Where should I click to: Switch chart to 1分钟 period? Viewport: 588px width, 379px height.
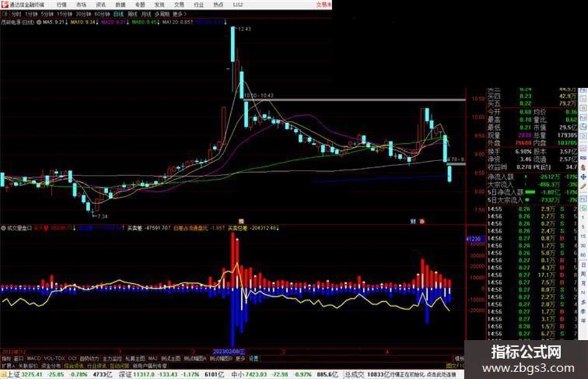[x=30, y=14]
